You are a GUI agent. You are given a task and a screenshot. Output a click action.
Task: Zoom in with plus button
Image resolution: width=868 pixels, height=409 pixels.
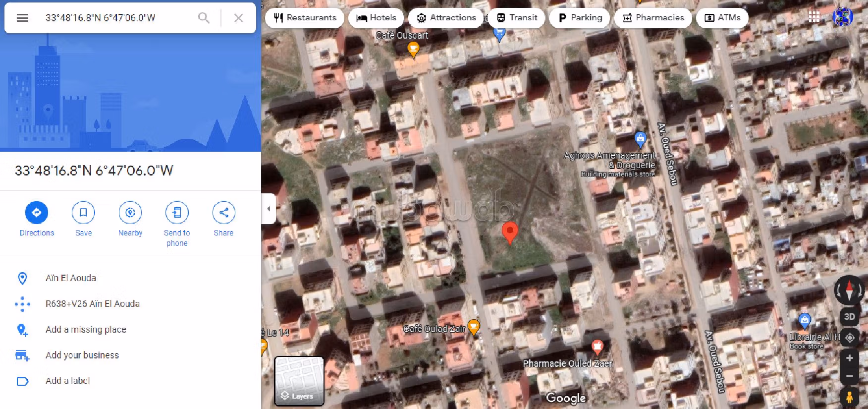point(849,358)
